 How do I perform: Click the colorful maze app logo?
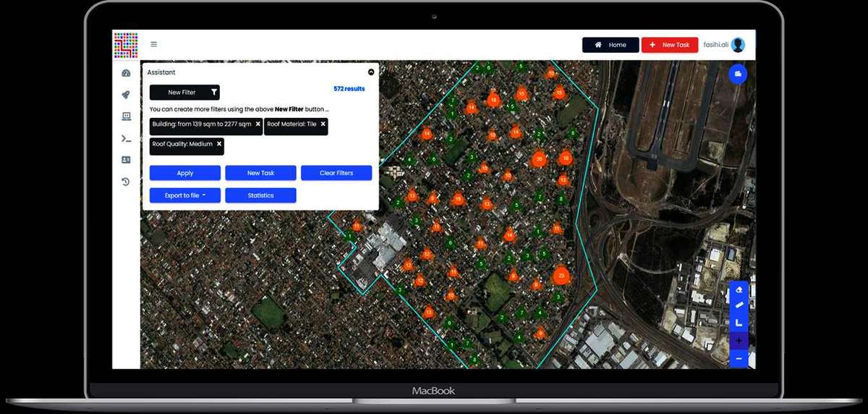pyautogui.click(x=125, y=45)
